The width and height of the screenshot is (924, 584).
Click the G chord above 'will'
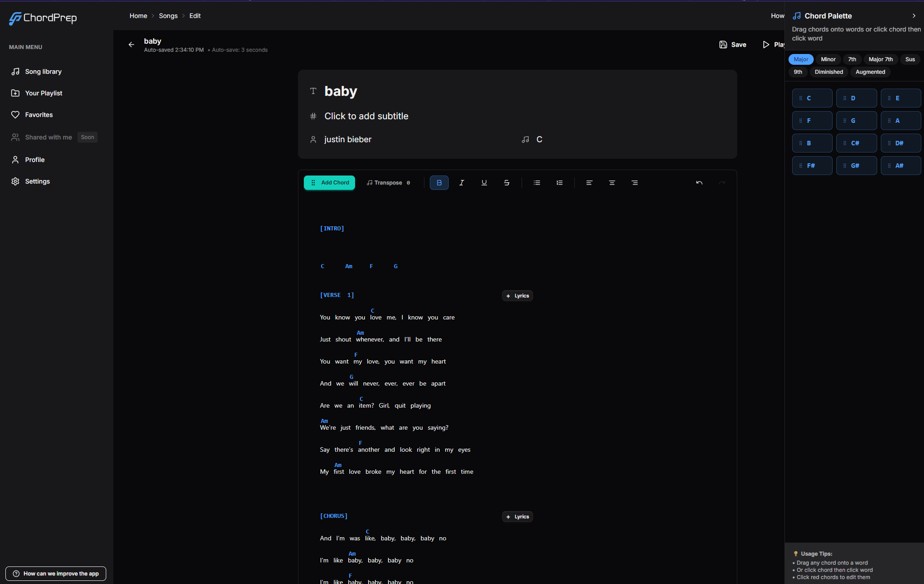click(x=352, y=377)
